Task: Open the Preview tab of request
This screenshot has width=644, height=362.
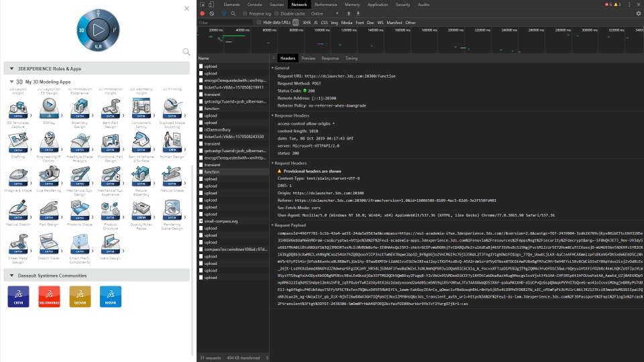Action: (309, 58)
